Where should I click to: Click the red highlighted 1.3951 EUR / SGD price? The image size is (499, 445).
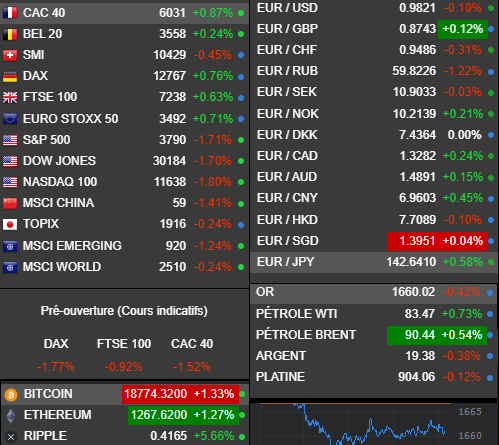click(x=417, y=241)
